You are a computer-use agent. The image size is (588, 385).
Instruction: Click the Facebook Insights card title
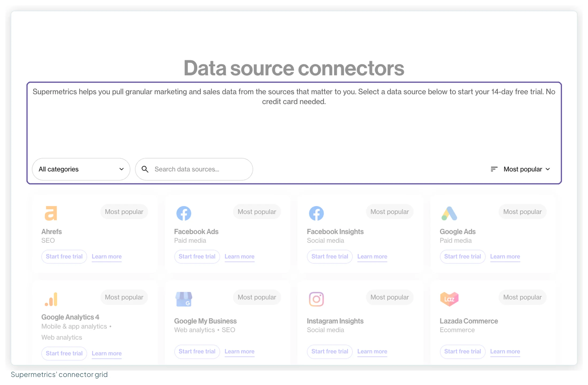(335, 232)
